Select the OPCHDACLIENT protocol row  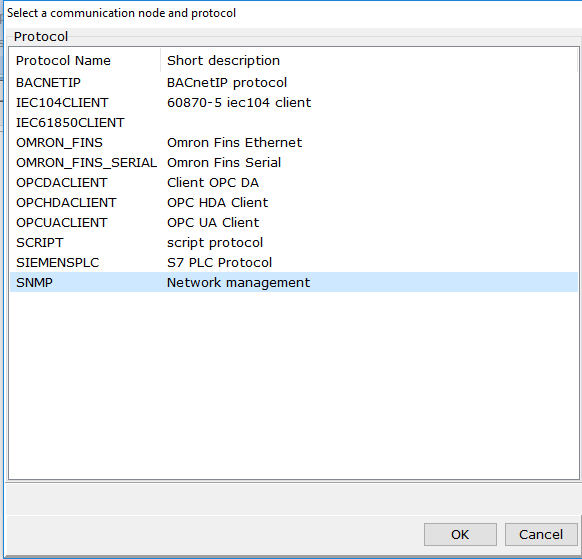pos(294,203)
